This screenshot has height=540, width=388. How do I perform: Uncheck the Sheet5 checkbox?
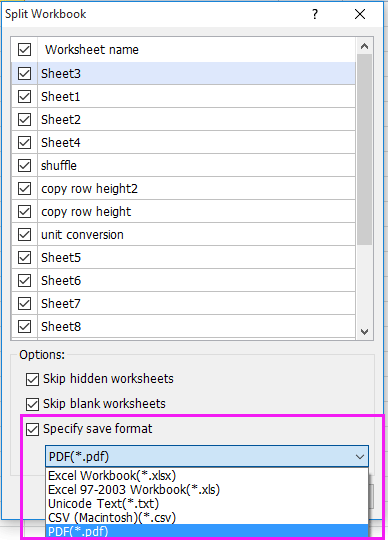[x=24, y=257]
